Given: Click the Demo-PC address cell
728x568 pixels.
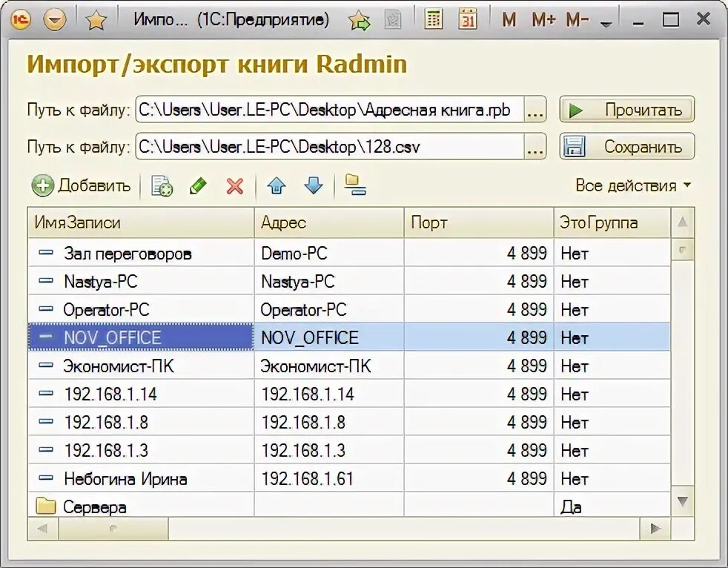Looking at the screenshot, I should pos(329,253).
